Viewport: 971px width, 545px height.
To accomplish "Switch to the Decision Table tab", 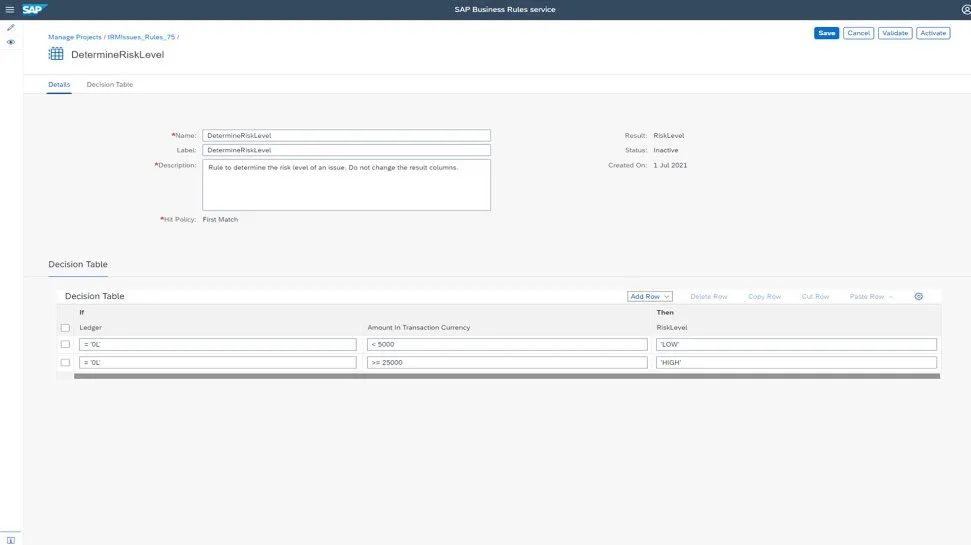I will point(110,85).
